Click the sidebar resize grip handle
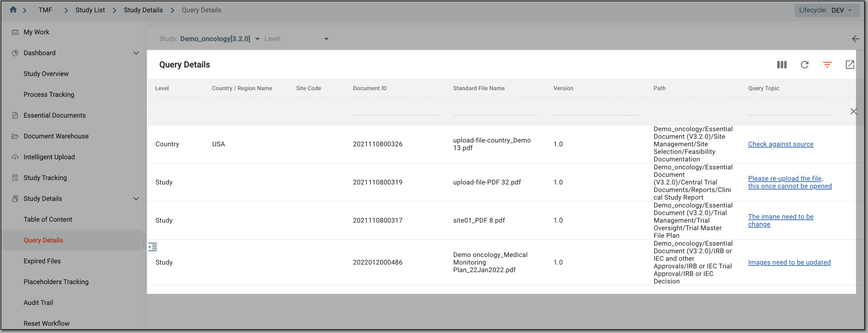The width and height of the screenshot is (868, 333). [144, 241]
